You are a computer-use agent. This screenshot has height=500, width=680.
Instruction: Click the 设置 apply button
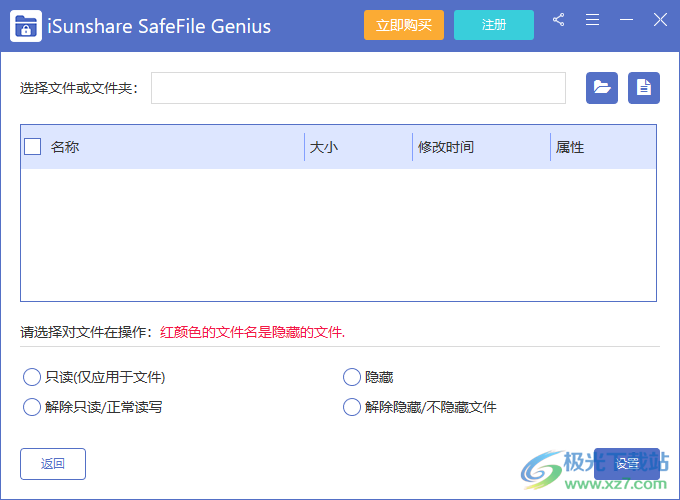[x=627, y=464]
